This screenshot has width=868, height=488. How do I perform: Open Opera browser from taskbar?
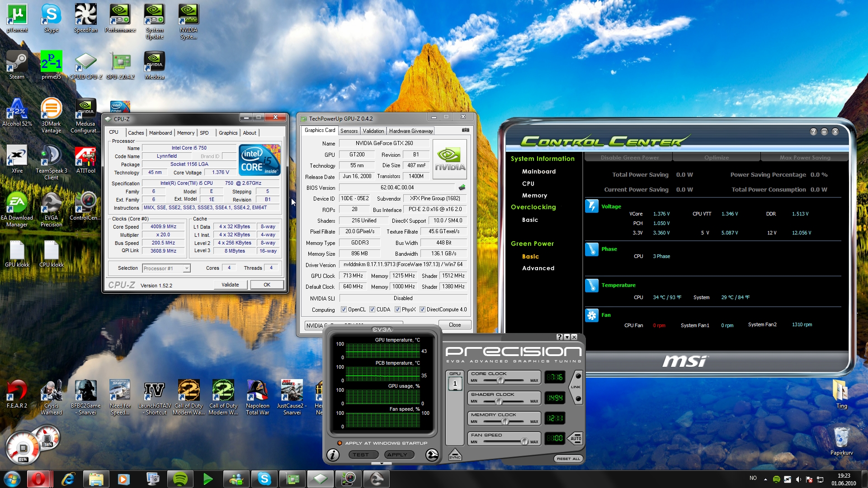point(38,479)
